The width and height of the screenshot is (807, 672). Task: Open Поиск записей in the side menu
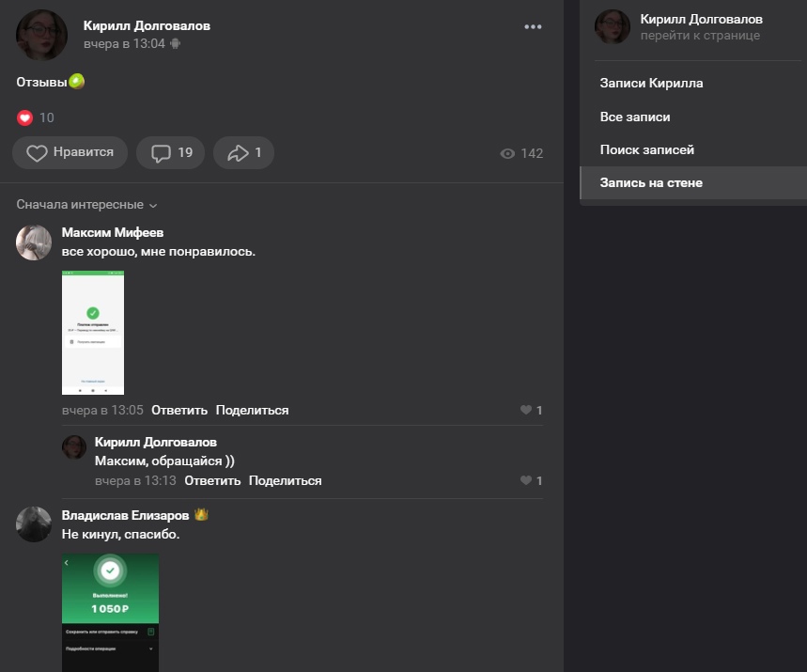pyautogui.click(x=646, y=150)
